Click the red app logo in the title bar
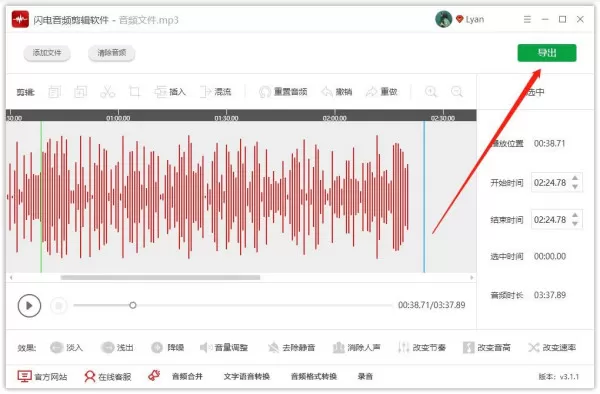Screen dimensions: 600x394 (20, 20)
